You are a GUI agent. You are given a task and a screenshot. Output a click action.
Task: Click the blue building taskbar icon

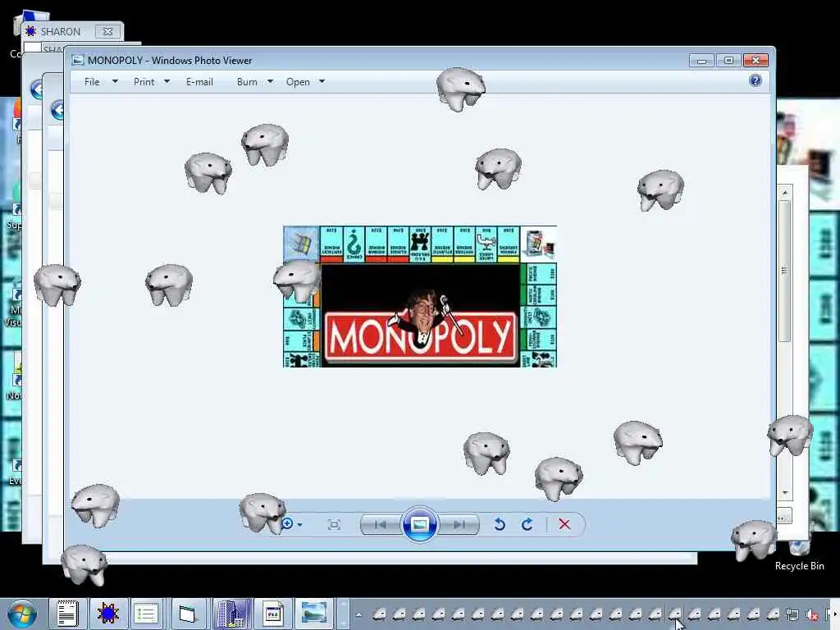[x=232, y=614]
